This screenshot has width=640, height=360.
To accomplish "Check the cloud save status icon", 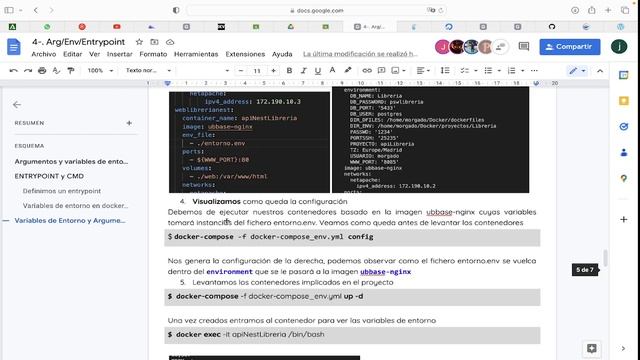I will (x=170, y=42).
